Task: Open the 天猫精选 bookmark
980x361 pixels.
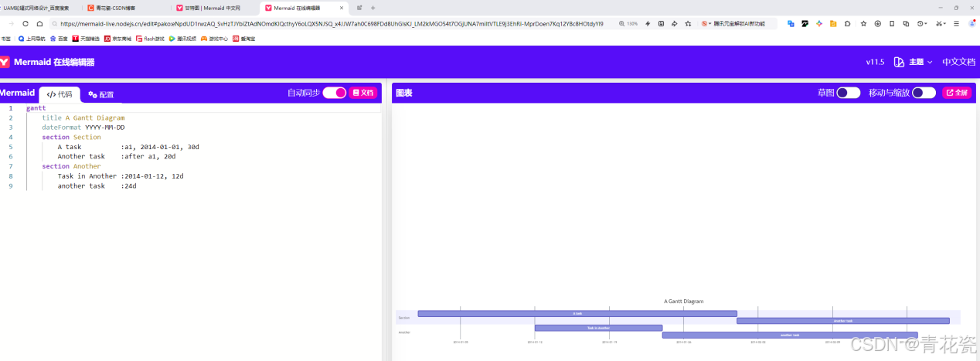Action: pos(86,38)
